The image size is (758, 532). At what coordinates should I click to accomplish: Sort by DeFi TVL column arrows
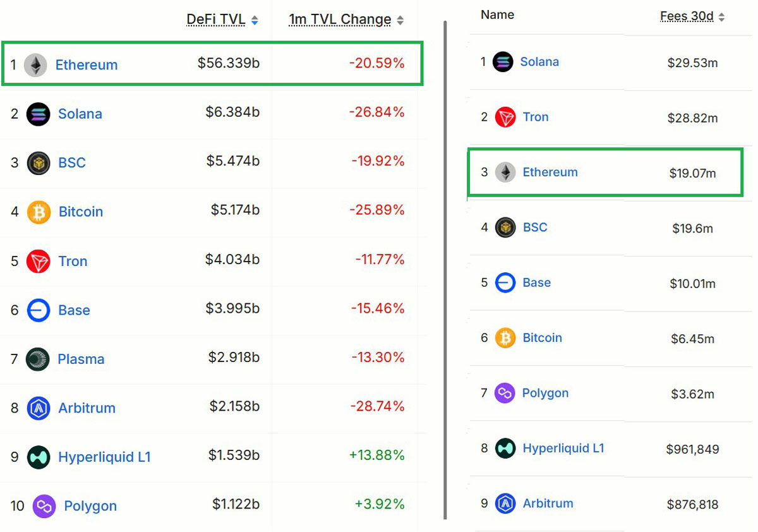tap(255, 21)
